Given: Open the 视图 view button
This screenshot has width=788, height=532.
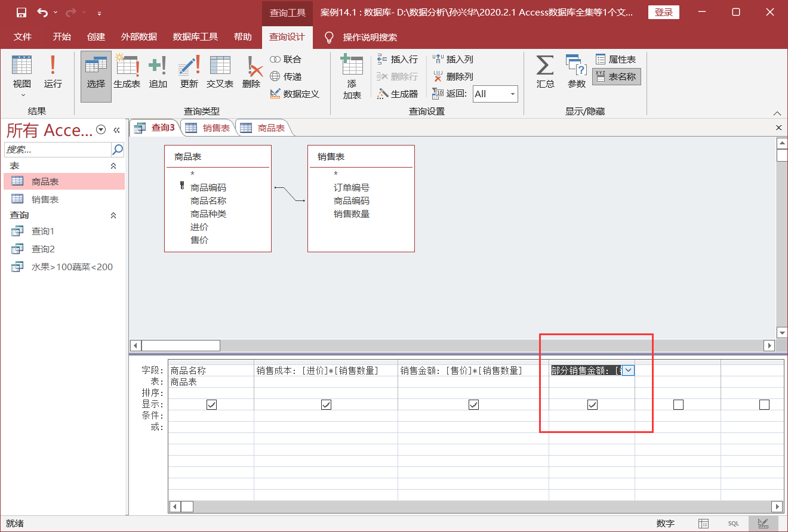Looking at the screenshot, I should [22, 76].
